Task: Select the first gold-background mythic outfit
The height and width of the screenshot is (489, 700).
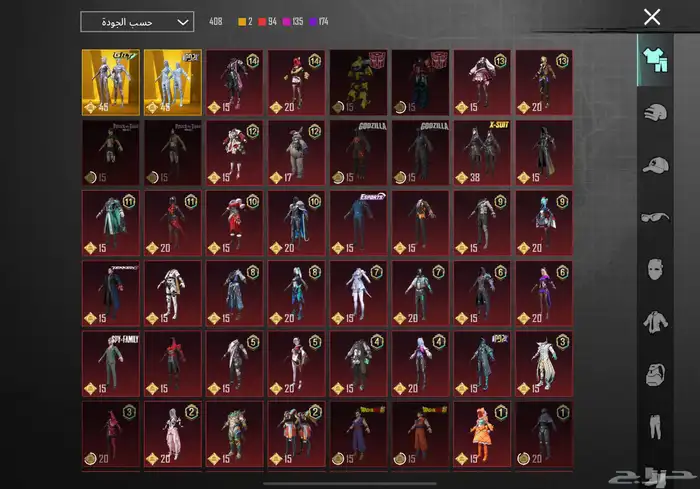Action: [x=110, y=80]
